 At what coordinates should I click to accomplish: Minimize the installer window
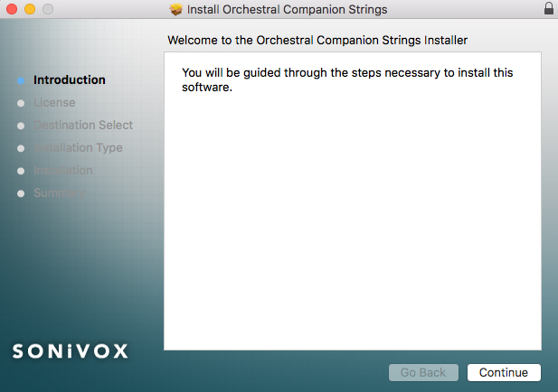[30, 9]
